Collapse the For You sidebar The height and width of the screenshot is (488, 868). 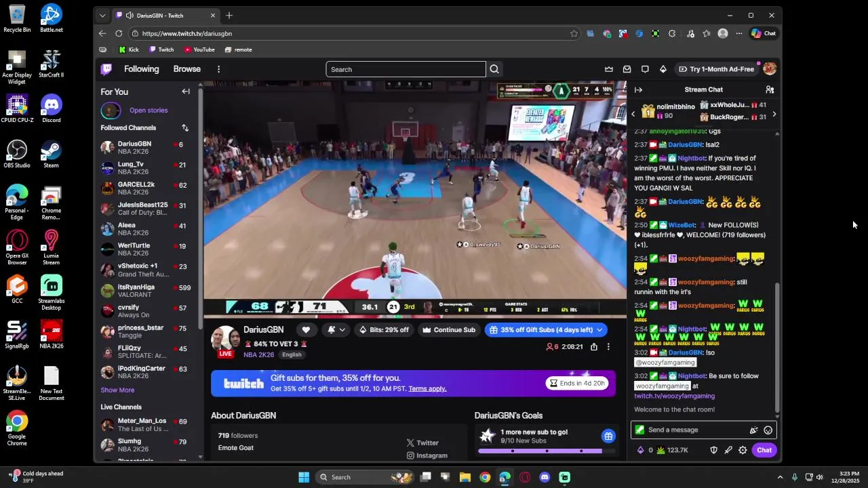[186, 91]
